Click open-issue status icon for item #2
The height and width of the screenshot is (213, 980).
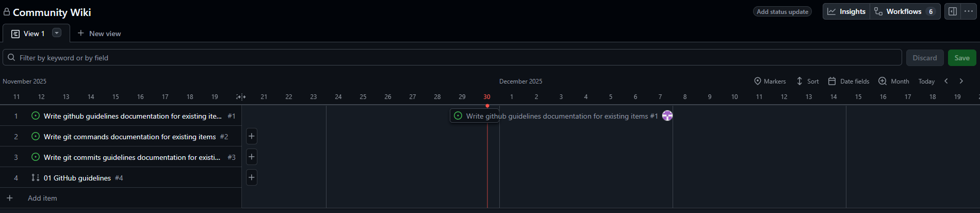point(36,136)
